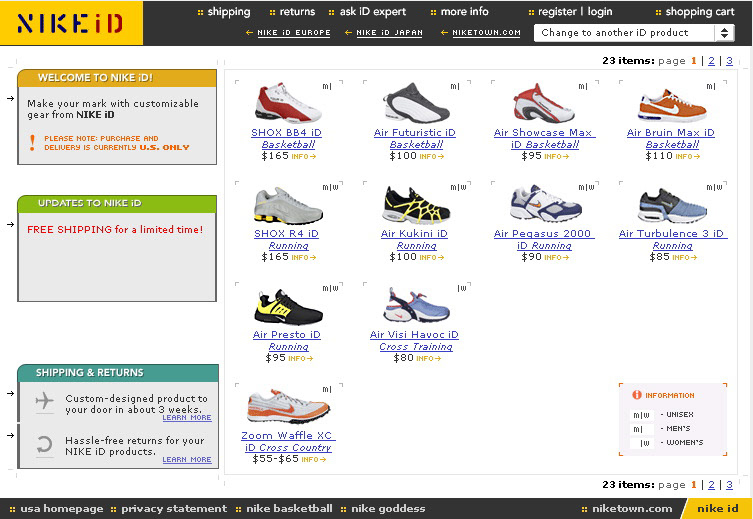Click the circular returns arrow icon
The width and height of the screenshot is (753, 519).
[x=44, y=444]
